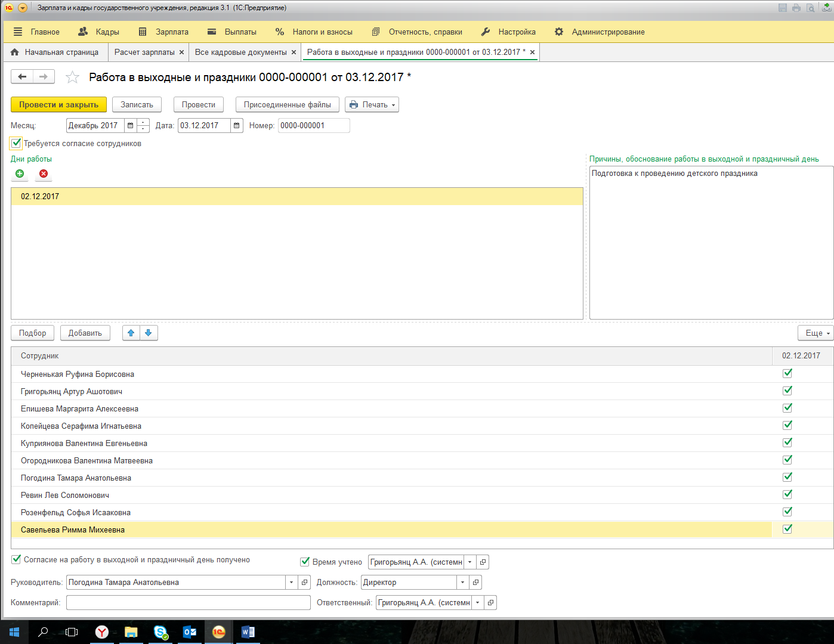Open Windows Start menu

click(x=14, y=632)
